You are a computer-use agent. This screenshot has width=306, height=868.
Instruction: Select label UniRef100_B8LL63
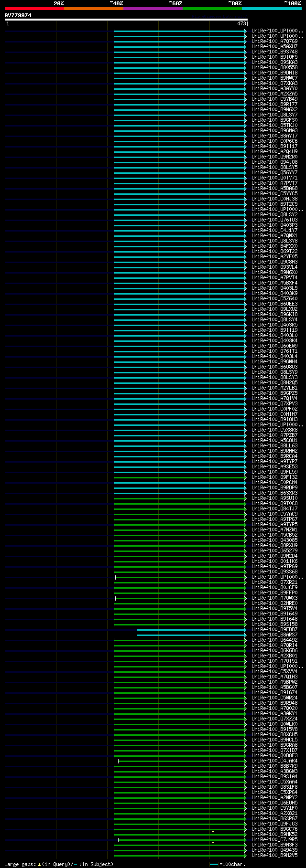[x=274, y=446]
